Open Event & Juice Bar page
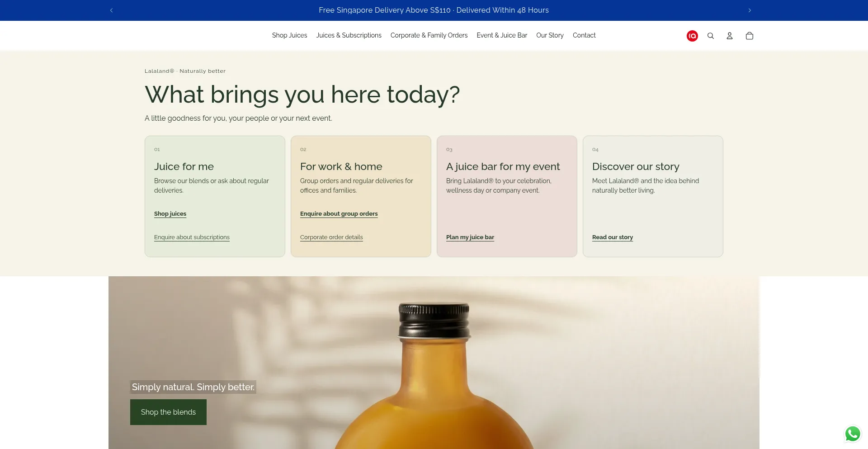The image size is (868, 449). [x=502, y=35]
